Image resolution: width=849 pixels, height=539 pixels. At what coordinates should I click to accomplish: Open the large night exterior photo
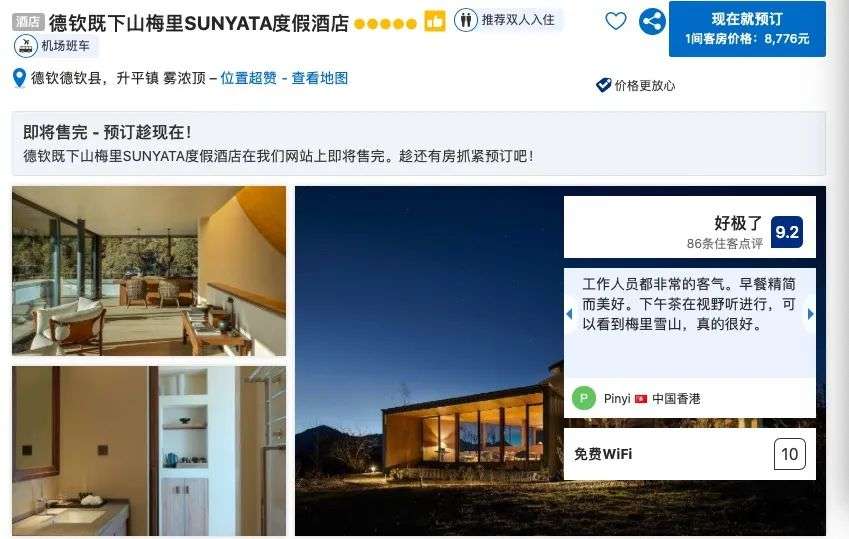pyautogui.click(x=428, y=361)
